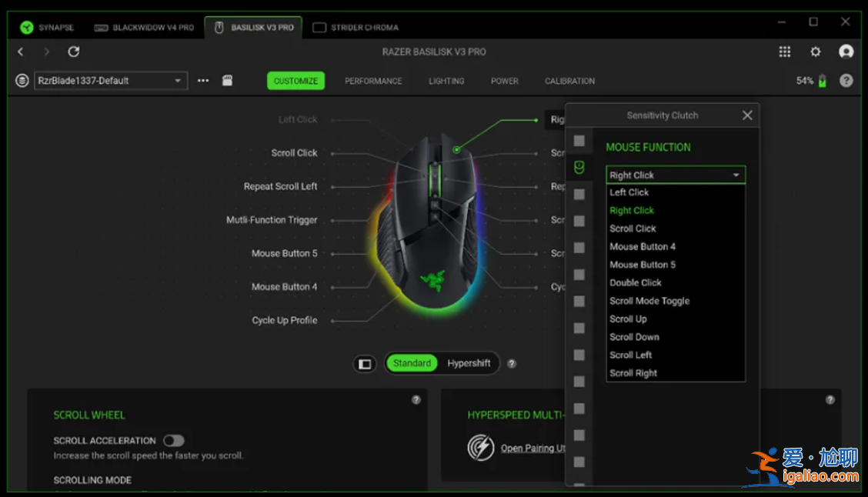868x497 pixels.
Task: Switch to Hypershift mode
Action: (469, 364)
